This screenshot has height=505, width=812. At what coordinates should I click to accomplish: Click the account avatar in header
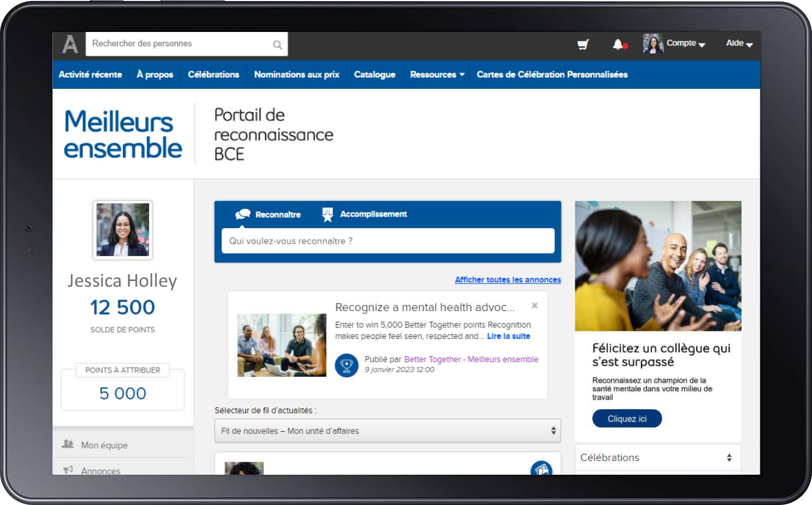click(653, 44)
